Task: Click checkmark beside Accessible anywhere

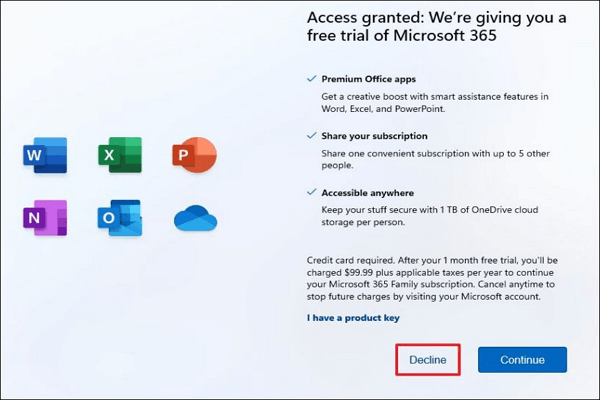Action: point(311,192)
